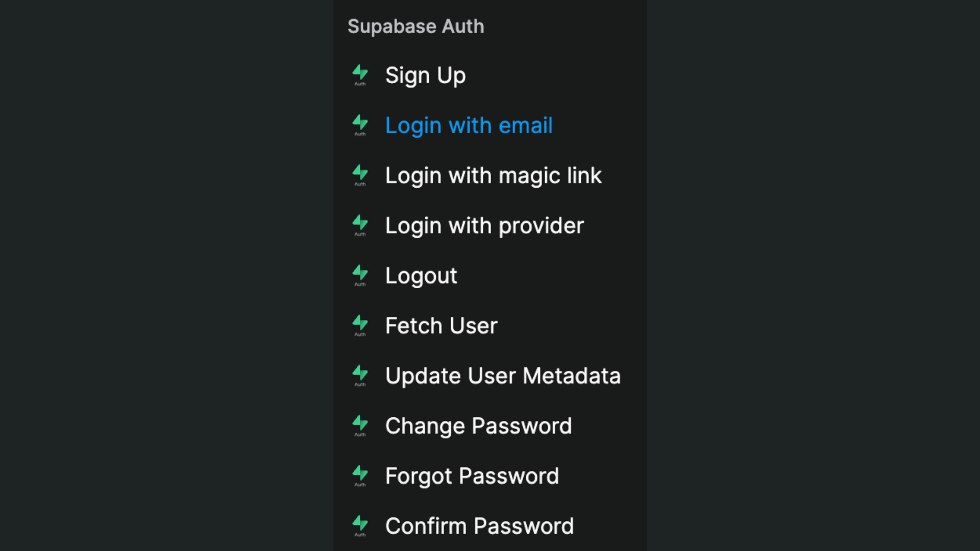Select the Login with provider entry
The width and height of the screenshot is (980, 551).
[x=484, y=225]
